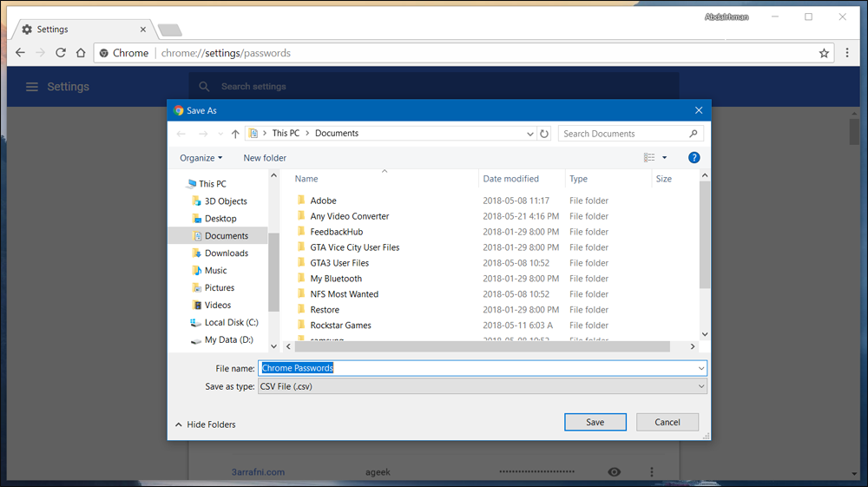Click the Chrome address bar URL
The width and height of the screenshot is (868, 487).
[x=226, y=53]
